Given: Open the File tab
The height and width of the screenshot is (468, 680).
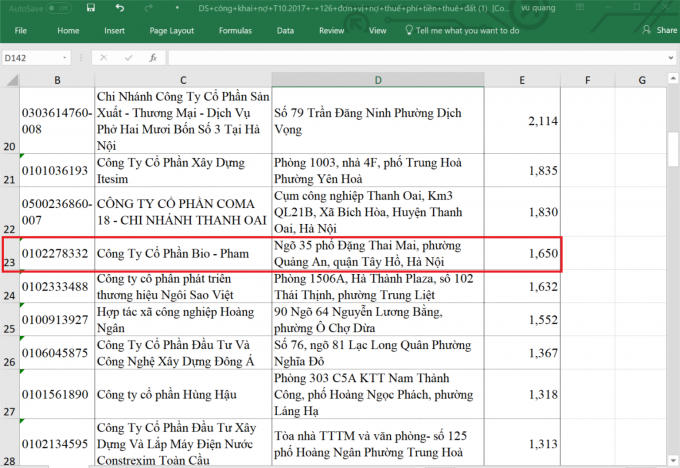Looking at the screenshot, I should coord(20,30).
